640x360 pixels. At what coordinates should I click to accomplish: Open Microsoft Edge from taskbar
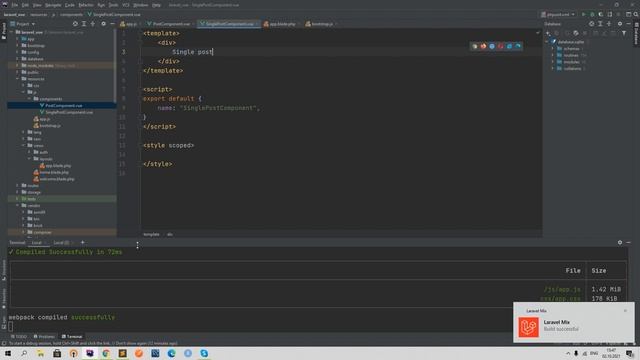pyautogui.click(x=171, y=353)
